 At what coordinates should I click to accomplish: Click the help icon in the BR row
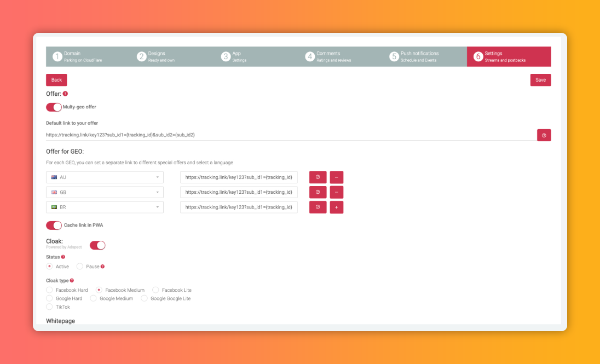click(318, 207)
